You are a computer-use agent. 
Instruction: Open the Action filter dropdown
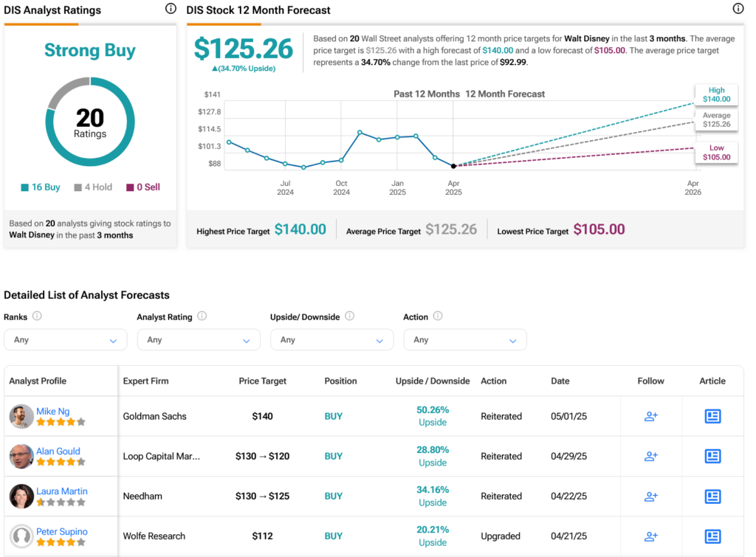465,339
